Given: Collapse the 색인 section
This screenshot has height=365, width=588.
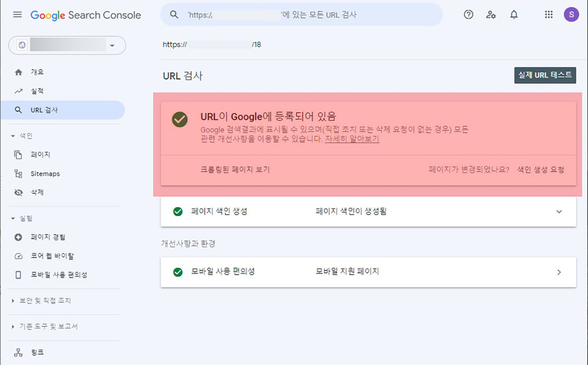Looking at the screenshot, I should [x=21, y=136].
